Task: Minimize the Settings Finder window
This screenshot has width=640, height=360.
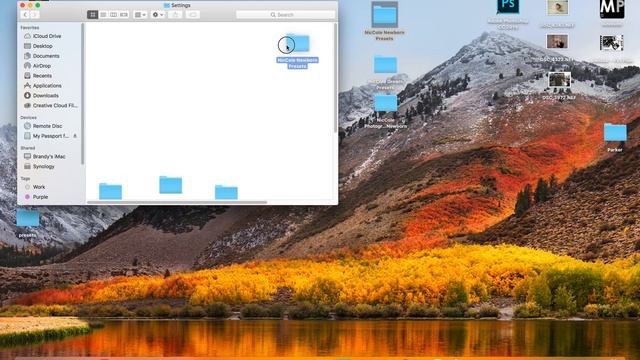Action: [30, 5]
